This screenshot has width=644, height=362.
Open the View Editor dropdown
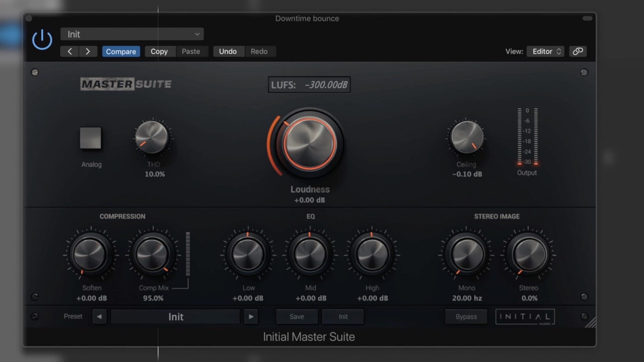pyautogui.click(x=545, y=51)
